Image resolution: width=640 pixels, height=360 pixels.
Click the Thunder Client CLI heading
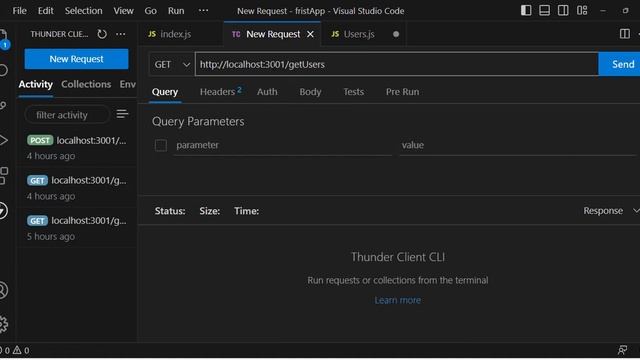[398, 257]
